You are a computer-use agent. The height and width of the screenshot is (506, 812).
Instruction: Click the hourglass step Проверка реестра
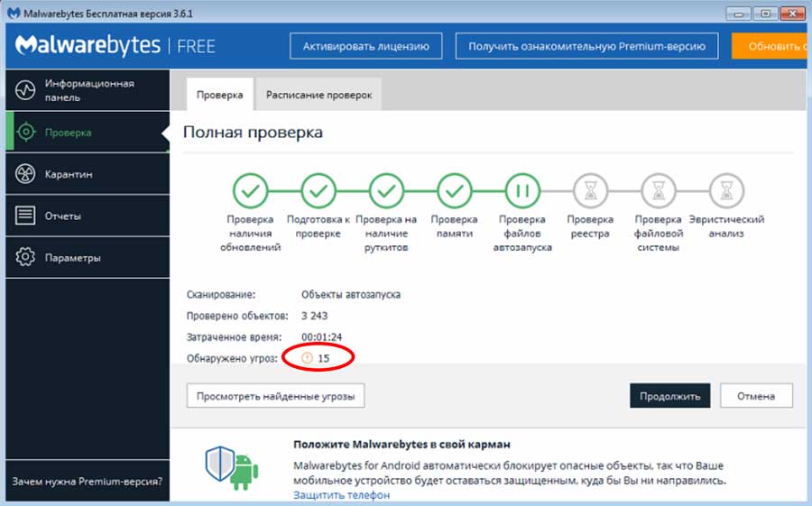(x=590, y=191)
